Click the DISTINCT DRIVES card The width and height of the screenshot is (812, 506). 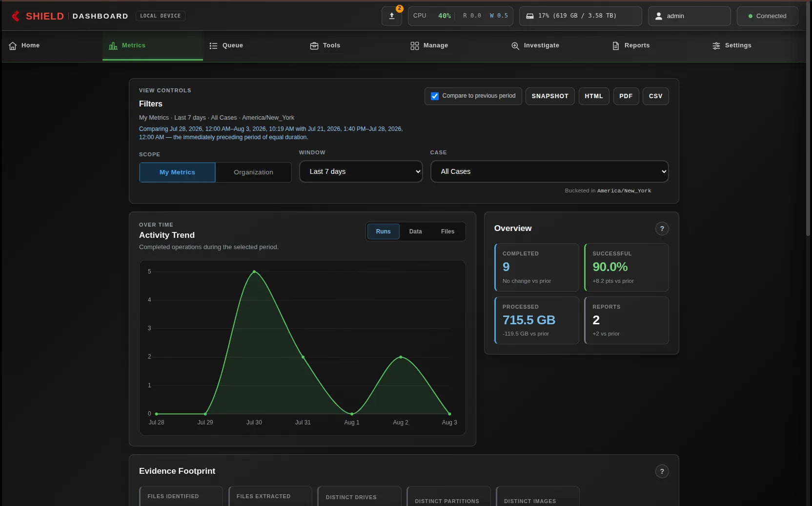(x=359, y=496)
